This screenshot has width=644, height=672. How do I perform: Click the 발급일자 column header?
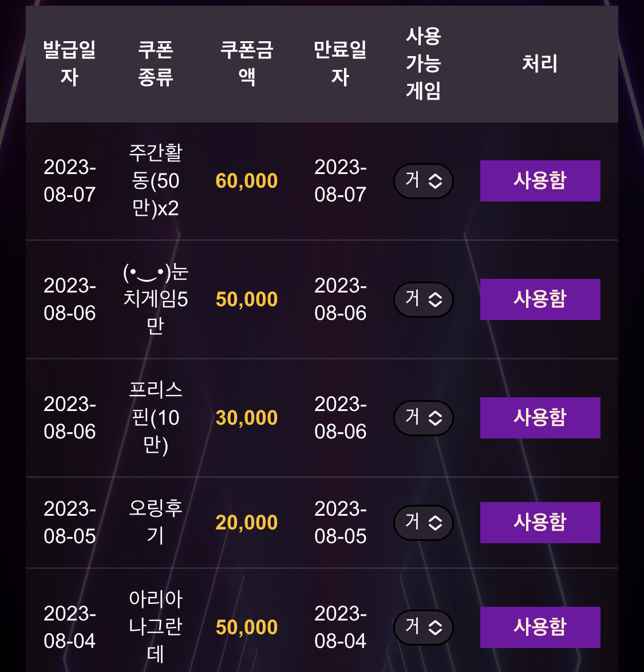[x=69, y=64]
